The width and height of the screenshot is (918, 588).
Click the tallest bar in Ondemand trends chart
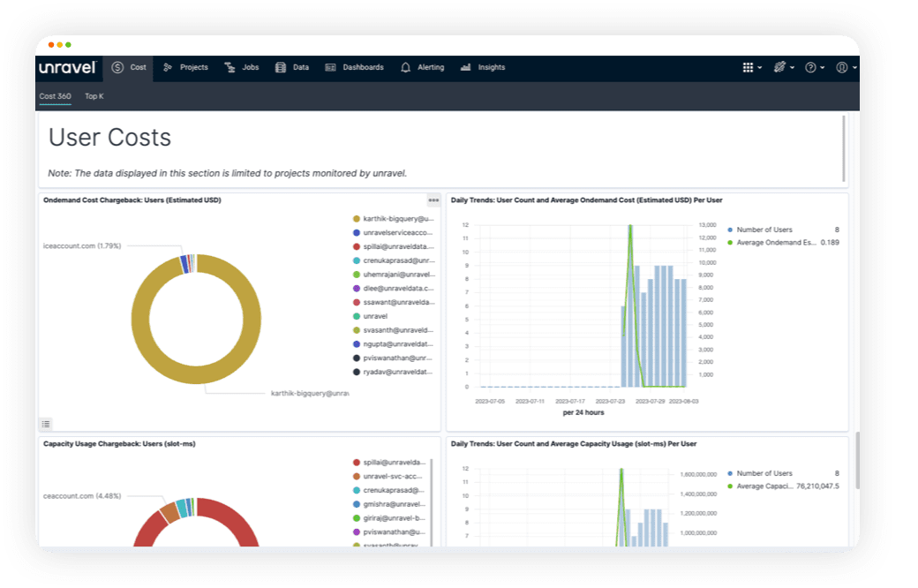pos(630,305)
